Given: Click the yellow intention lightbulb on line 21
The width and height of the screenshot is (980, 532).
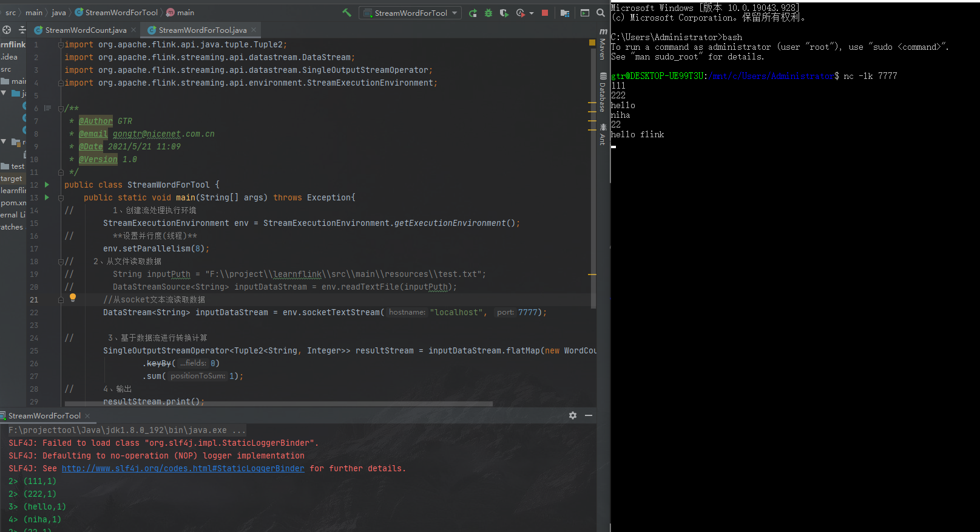Looking at the screenshot, I should pos(73,298).
